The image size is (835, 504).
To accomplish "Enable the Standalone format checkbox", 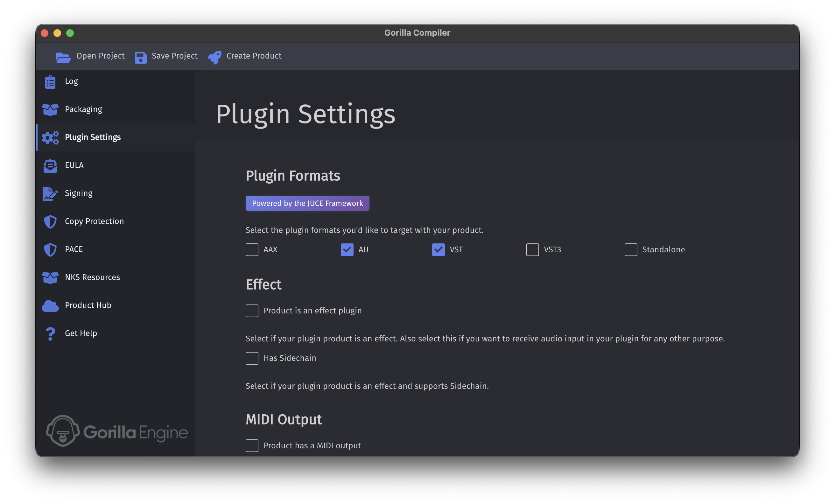I will click(631, 250).
